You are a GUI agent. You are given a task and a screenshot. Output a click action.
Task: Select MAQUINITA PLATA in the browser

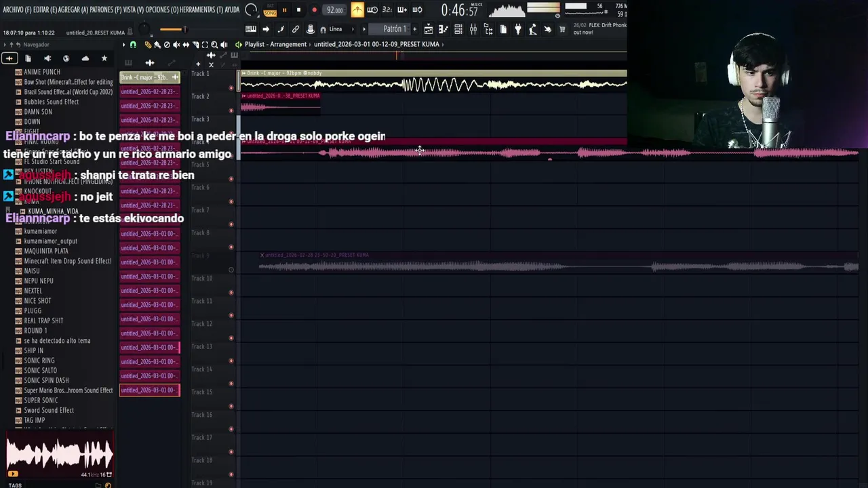click(46, 251)
